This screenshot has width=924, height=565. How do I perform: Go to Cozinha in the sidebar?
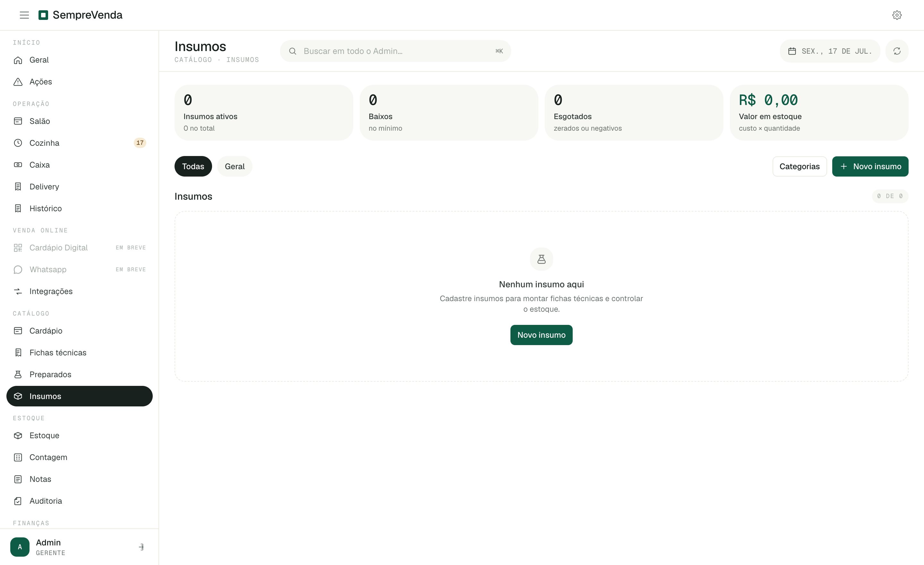click(80, 143)
